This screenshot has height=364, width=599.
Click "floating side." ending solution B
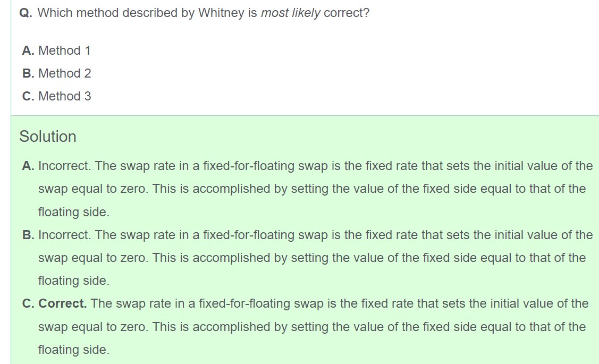[73, 281]
